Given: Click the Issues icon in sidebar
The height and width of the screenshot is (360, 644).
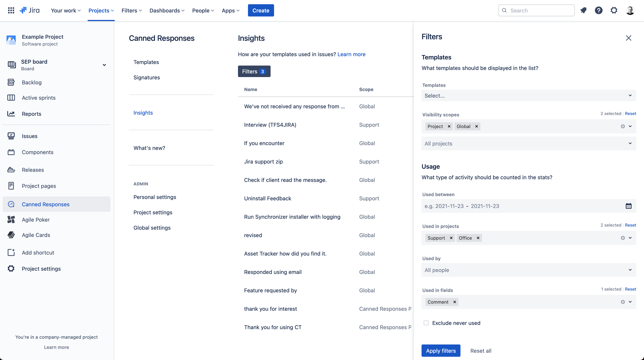Looking at the screenshot, I should click(11, 136).
